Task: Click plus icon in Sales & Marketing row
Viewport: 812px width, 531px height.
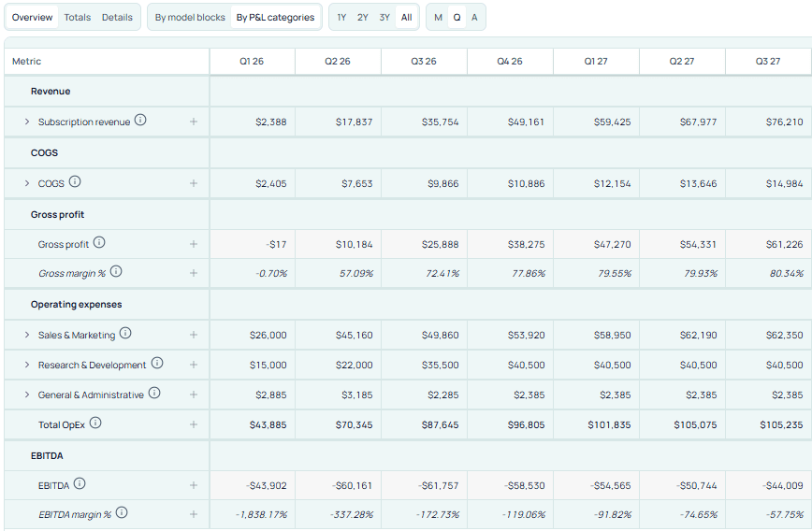Action: (x=194, y=335)
